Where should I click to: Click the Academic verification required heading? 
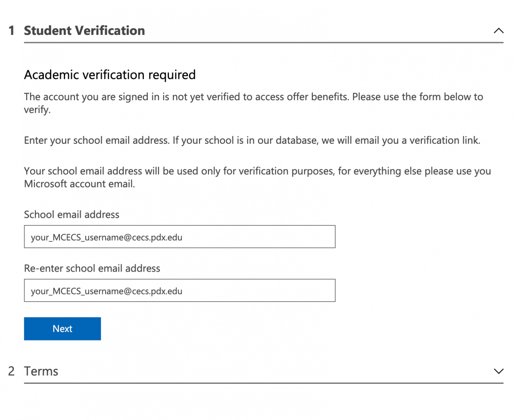(x=109, y=74)
